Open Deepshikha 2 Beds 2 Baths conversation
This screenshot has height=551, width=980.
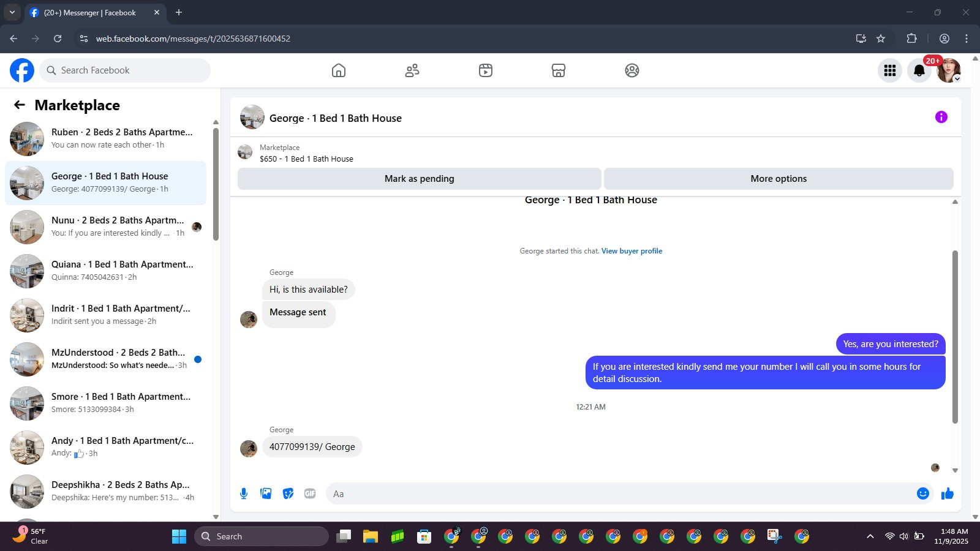pos(105,492)
